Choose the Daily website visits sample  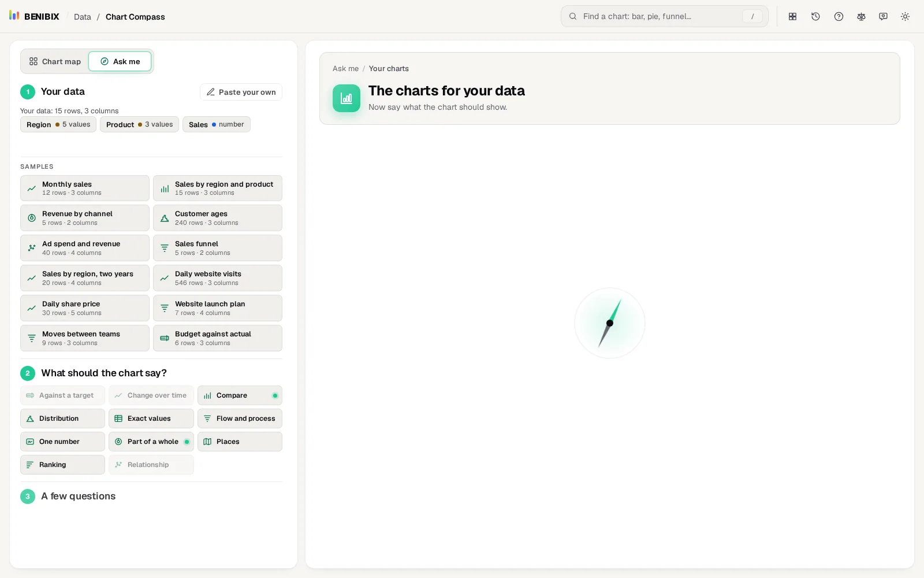click(218, 278)
